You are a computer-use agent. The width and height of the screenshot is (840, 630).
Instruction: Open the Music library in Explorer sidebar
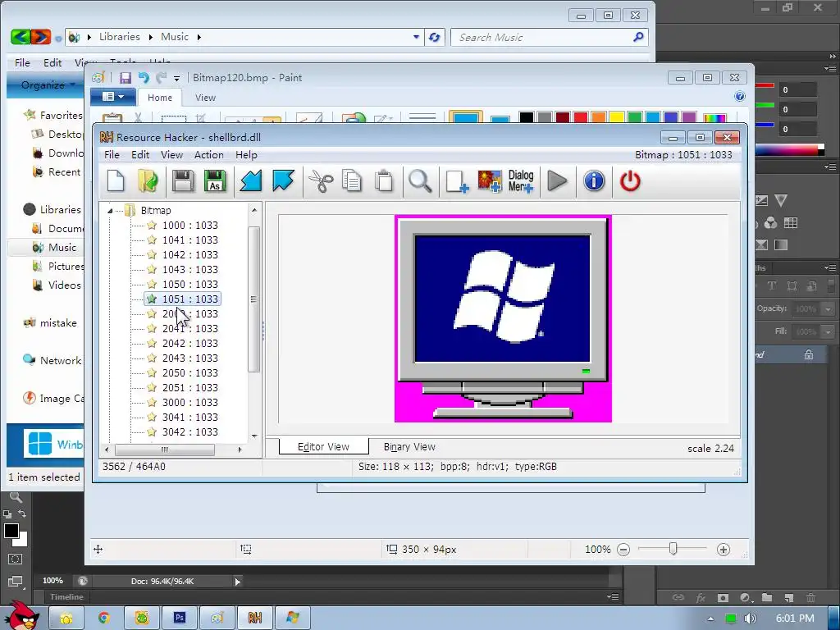62,248
